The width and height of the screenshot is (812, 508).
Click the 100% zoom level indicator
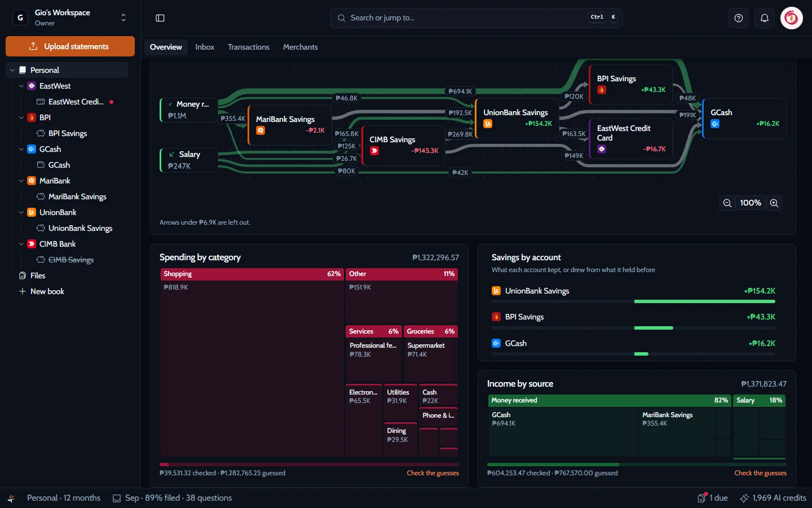(x=751, y=203)
